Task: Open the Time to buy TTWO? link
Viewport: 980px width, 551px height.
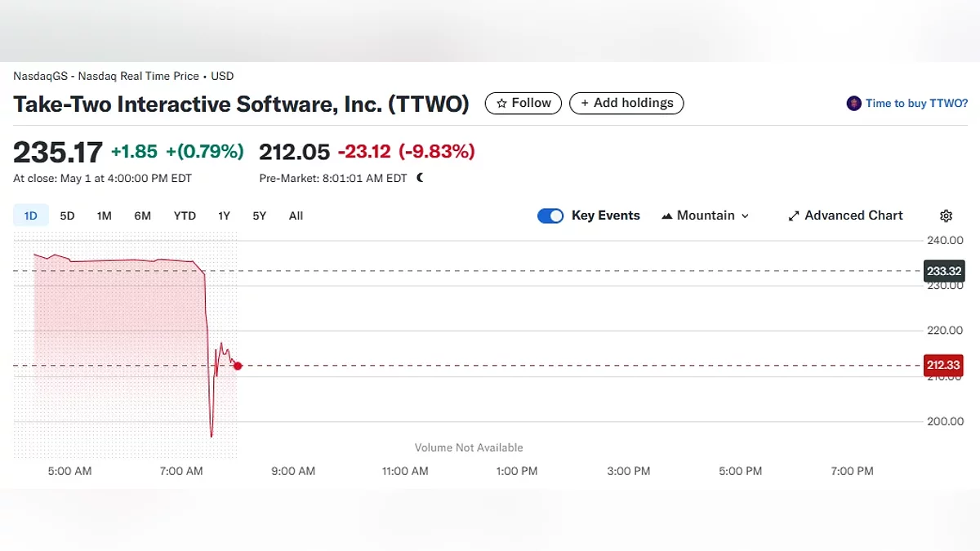Action: [x=916, y=104]
